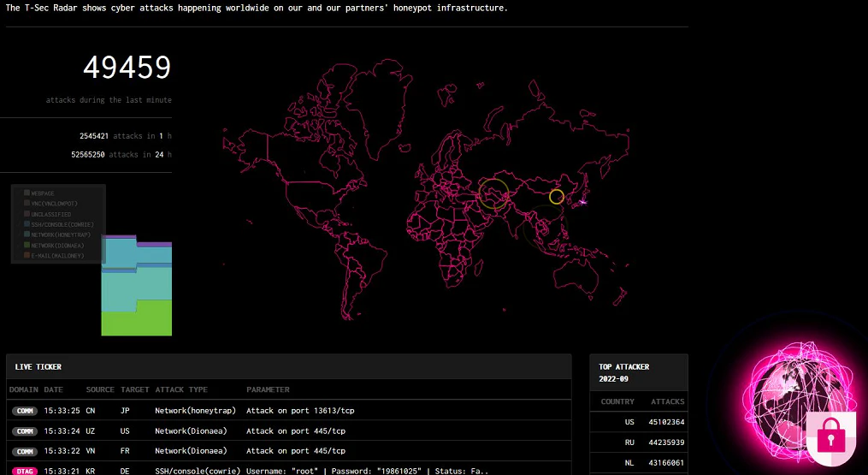Click the Username "root" parameter entry
This screenshot has width=868, height=475.
pos(368,471)
